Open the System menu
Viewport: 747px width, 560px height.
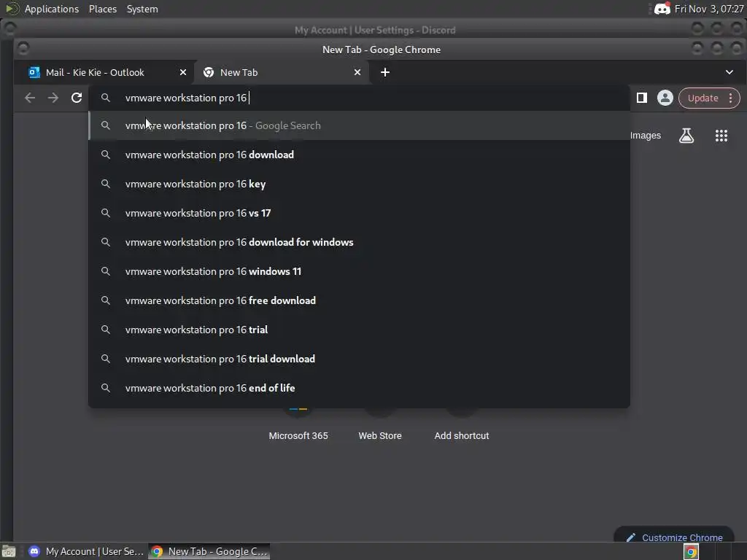point(142,9)
